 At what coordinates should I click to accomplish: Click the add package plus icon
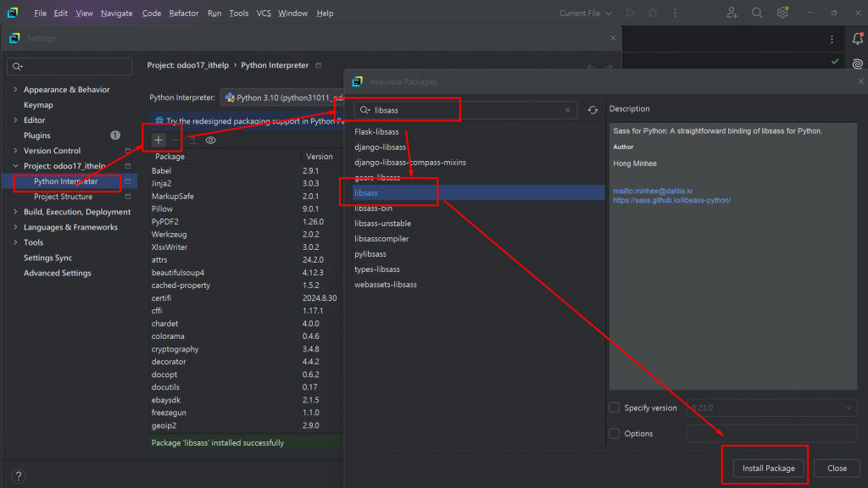[x=159, y=140]
